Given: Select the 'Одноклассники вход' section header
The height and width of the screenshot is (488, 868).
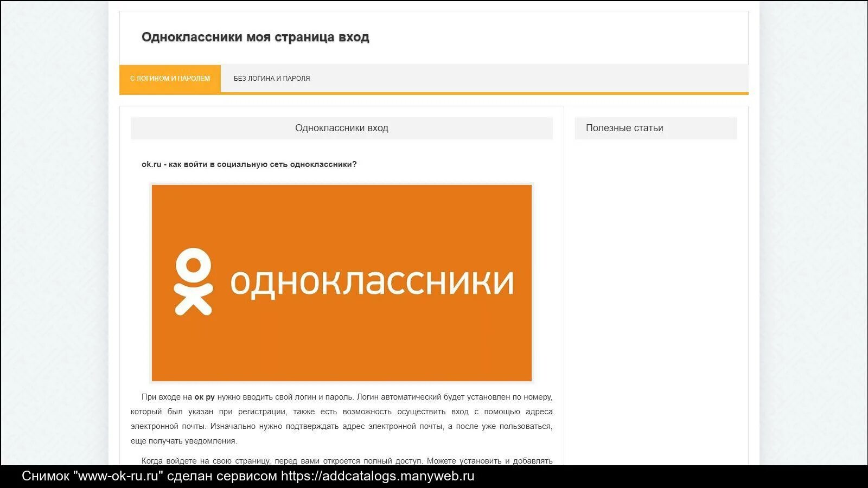Looking at the screenshot, I should pos(342,128).
